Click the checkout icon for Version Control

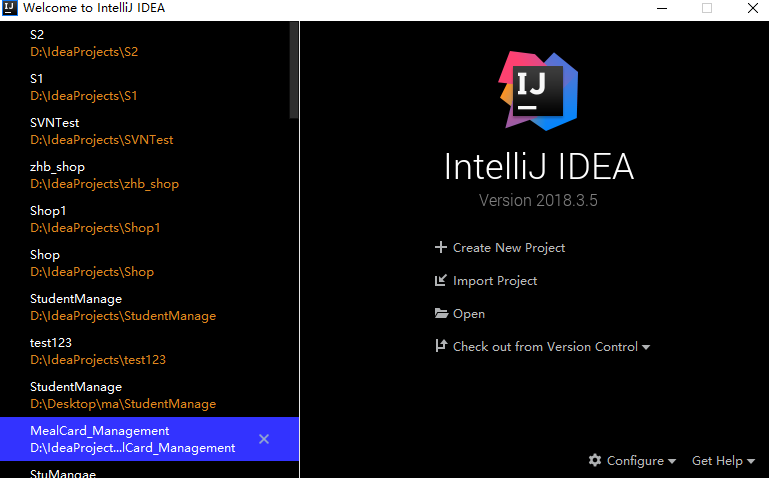(441, 346)
